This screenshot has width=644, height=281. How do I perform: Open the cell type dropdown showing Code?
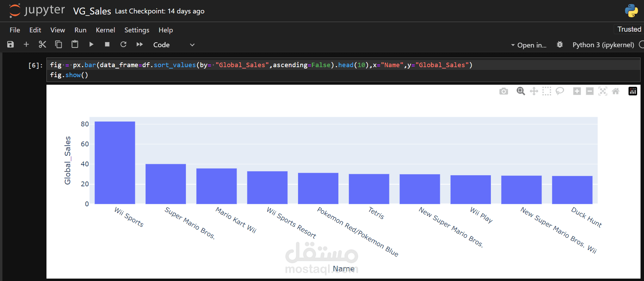point(174,45)
